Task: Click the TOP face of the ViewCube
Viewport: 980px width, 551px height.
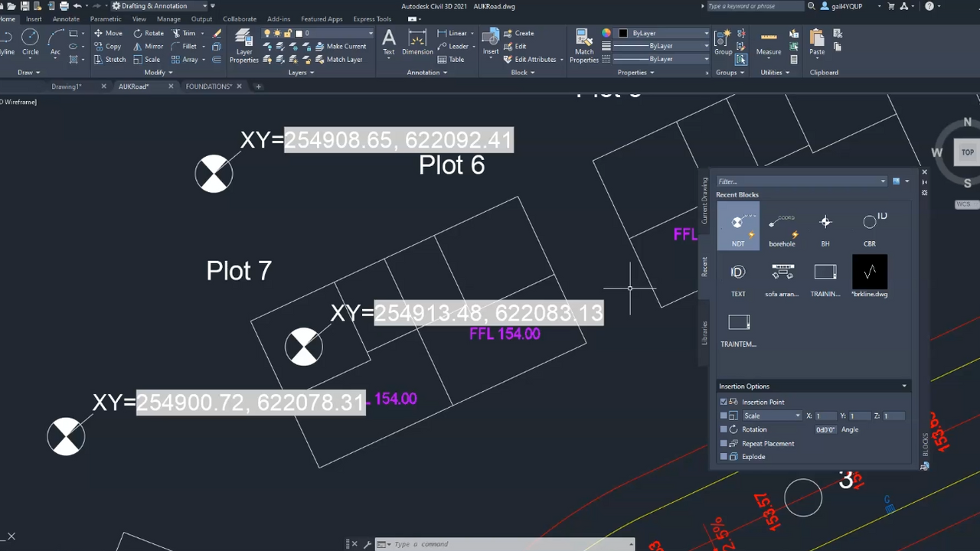Action: click(968, 152)
